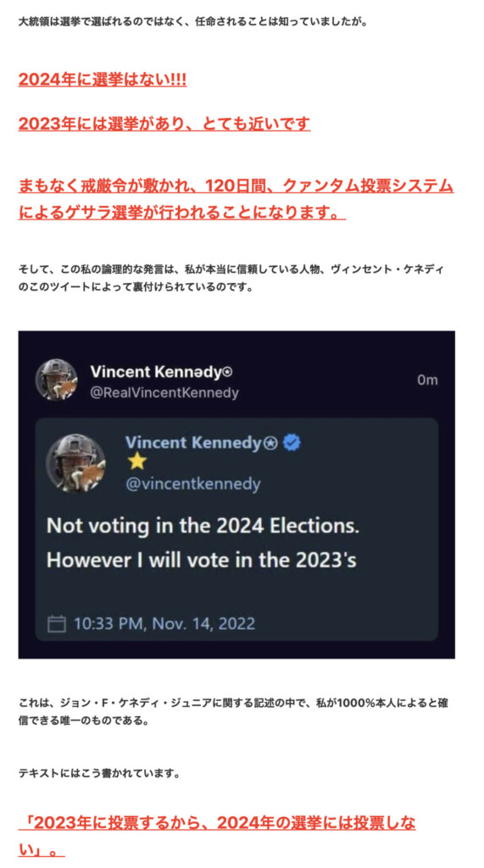The width and height of the screenshot is (484, 868).
Task: Click the circled star after quoted name
Action: (x=271, y=443)
